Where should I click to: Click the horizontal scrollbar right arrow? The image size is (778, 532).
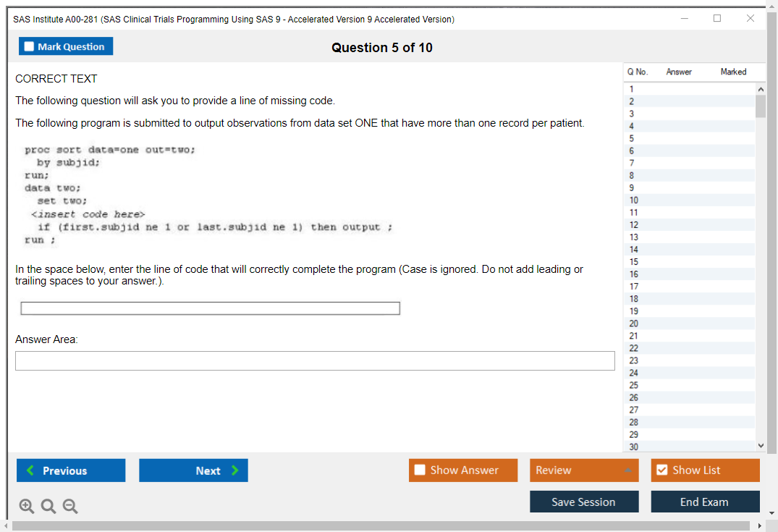[x=760, y=525]
